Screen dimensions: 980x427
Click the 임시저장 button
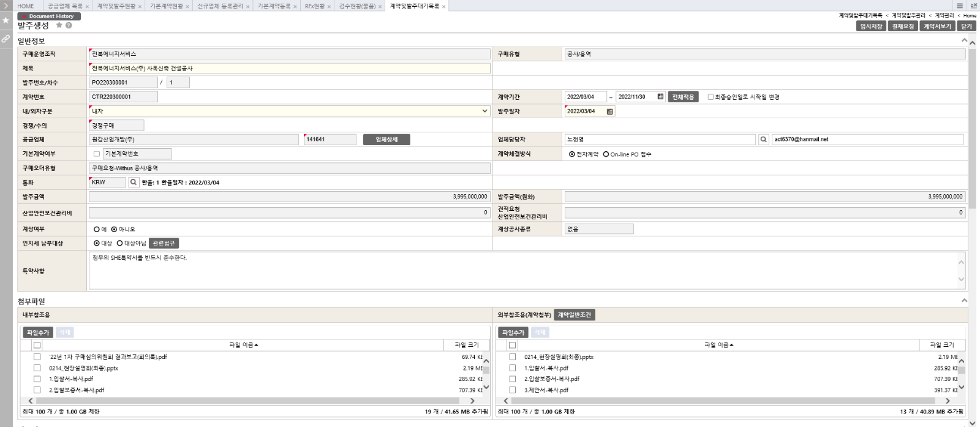click(x=870, y=26)
